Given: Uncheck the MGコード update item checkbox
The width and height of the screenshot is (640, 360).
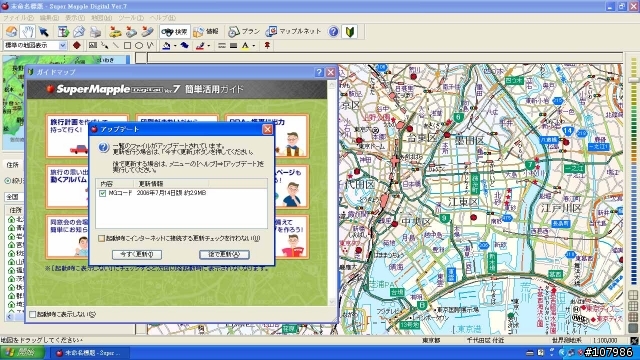Looking at the screenshot, I should (x=102, y=193).
